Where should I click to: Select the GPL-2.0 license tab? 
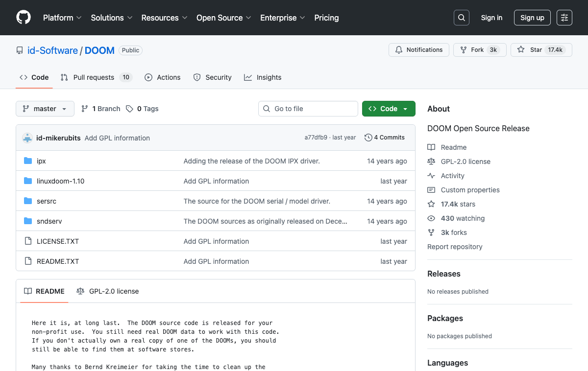(x=108, y=291)
